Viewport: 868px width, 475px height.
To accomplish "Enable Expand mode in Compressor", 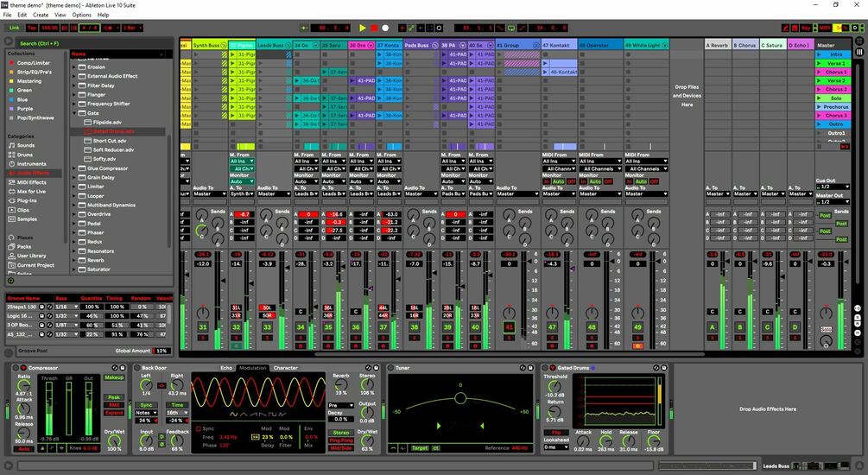I will [114, 413].
